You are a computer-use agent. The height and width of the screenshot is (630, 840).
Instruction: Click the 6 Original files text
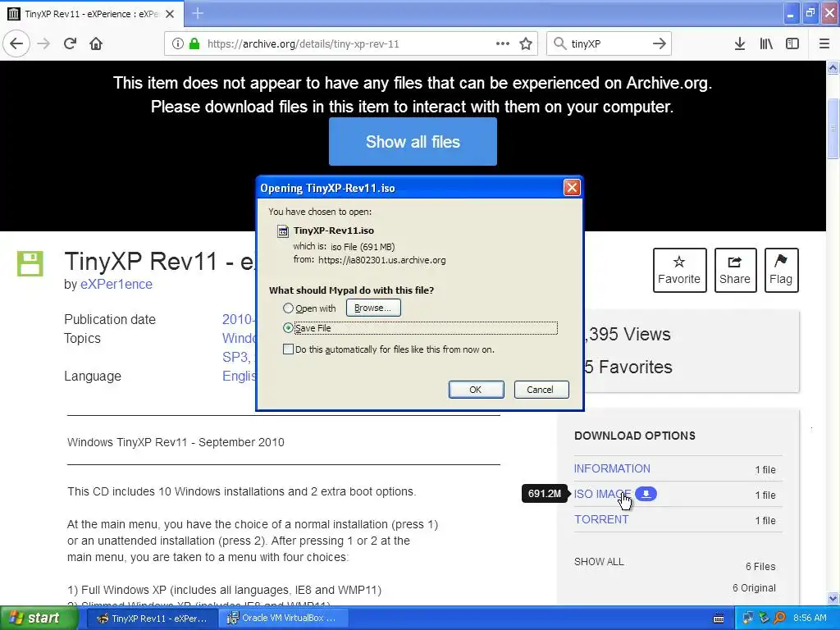[754, 587]
